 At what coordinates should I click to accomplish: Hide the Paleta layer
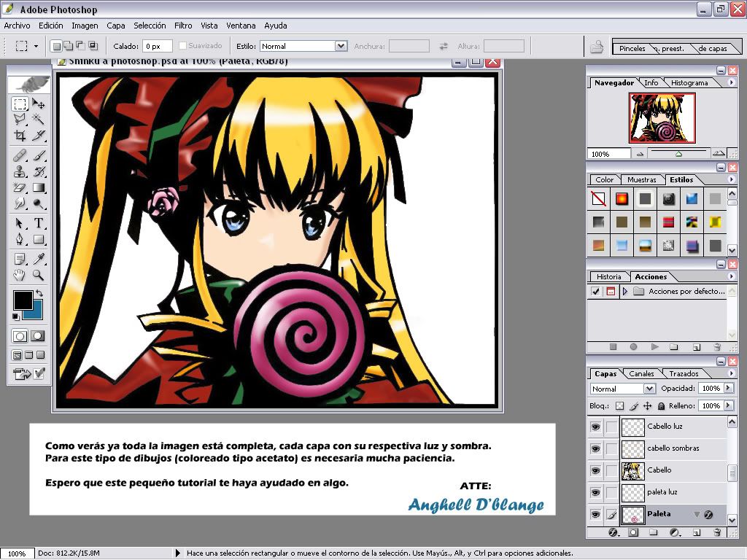tap(595, 514)
